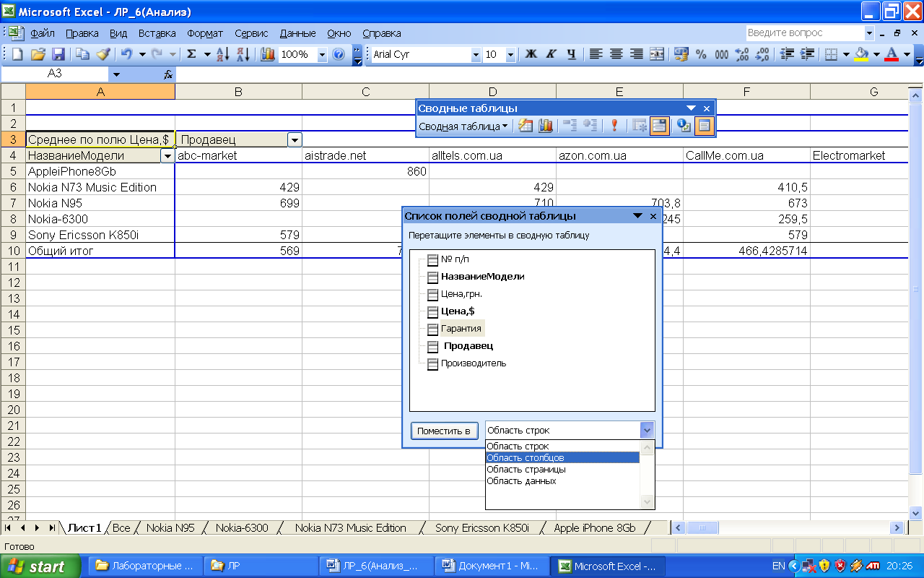Switch to Nokia N95 sheet tab
This screenshot has width=924, height=578.
[170, 528]
